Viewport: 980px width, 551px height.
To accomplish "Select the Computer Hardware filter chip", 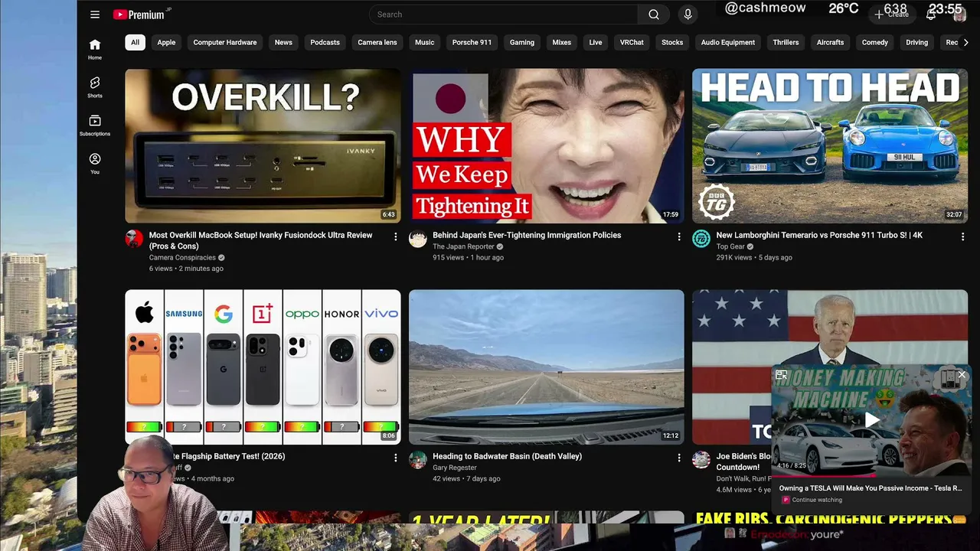I will pos(225,43).
